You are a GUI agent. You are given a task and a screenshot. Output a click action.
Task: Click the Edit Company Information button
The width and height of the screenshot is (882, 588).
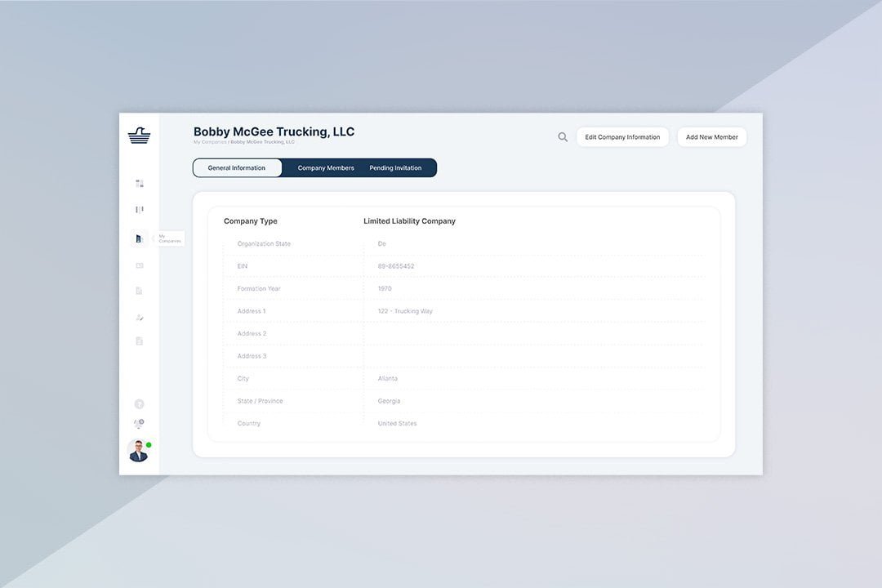click(x=622, y=137)
